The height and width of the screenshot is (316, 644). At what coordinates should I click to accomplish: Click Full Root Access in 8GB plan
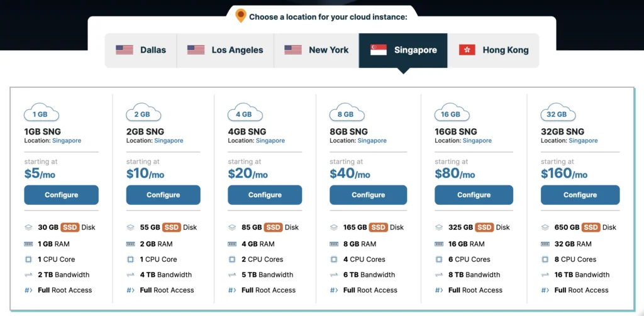coord(370,290)
